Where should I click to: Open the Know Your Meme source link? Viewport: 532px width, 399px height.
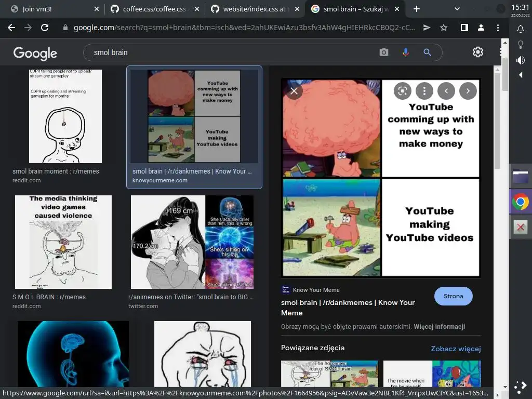click(x=311, y=290)
